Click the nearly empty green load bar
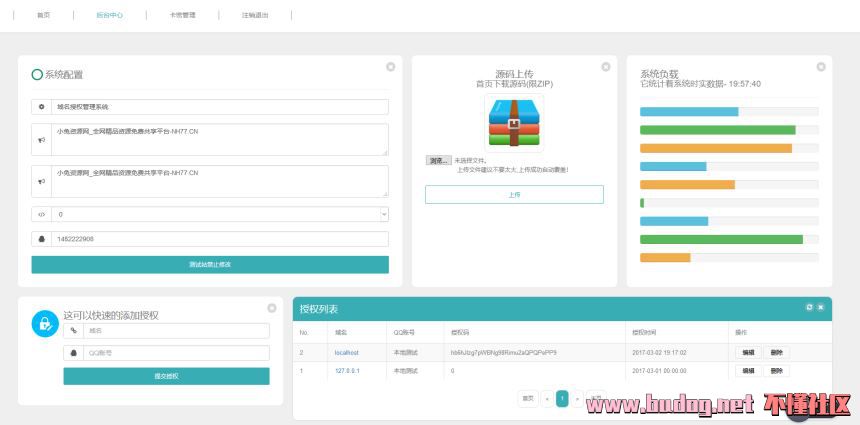Viewport: 860px width, 425px height. pyautogui.click(x=642, y=203)
